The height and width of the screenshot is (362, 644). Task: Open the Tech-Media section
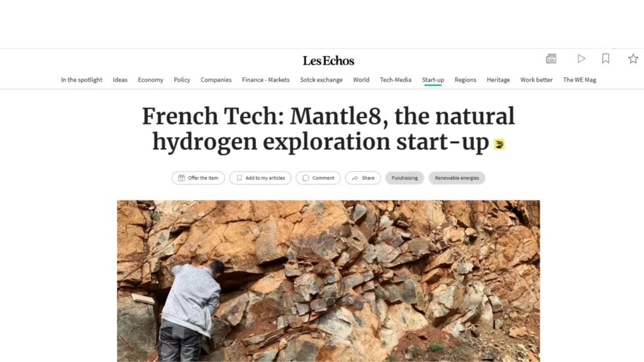click(396, 80)
